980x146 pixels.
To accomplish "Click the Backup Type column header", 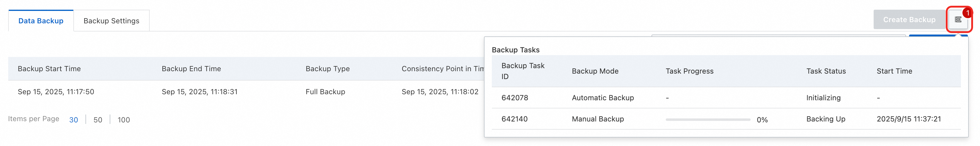I will point(328,69).
